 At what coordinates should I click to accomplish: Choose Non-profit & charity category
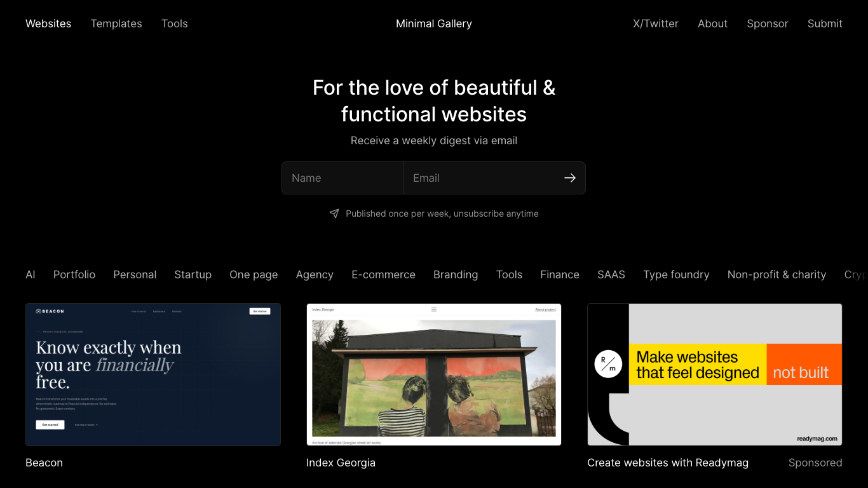point(776,274)
